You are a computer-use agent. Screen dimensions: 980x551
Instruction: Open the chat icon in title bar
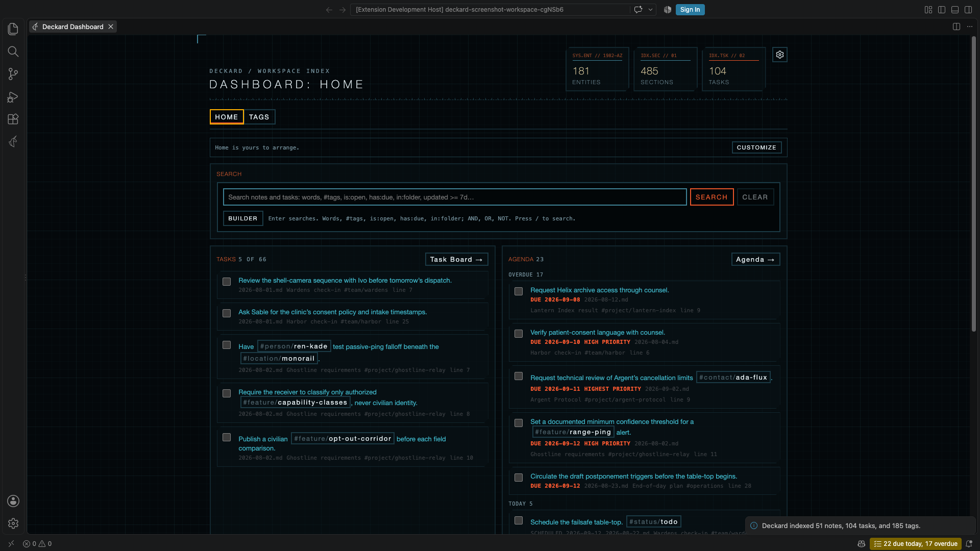coord(638,10)
